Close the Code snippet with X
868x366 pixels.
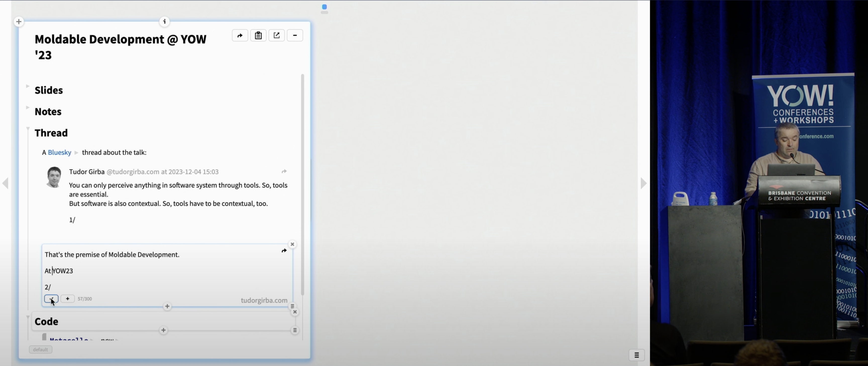coord(295,312)
